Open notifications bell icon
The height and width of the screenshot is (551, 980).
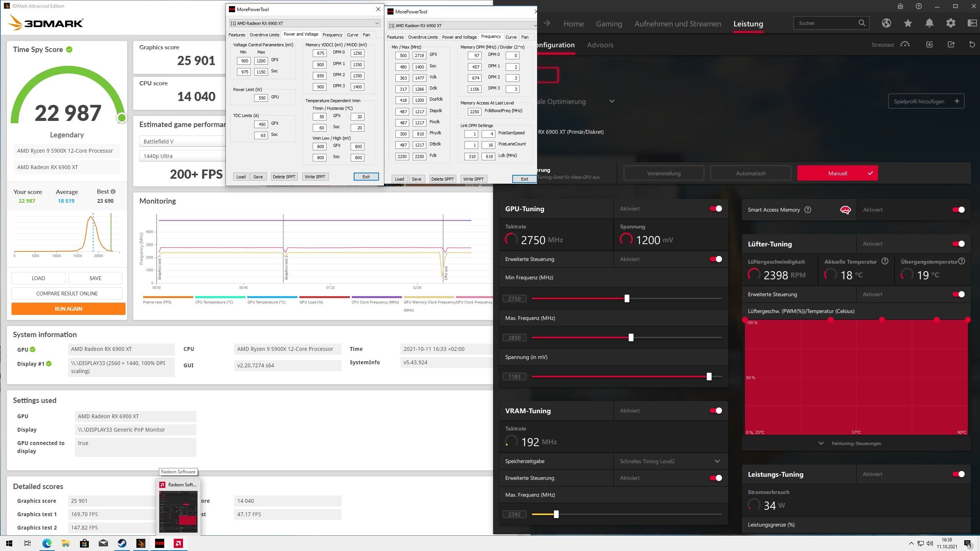pyautogui.click(x=929, y=23)
